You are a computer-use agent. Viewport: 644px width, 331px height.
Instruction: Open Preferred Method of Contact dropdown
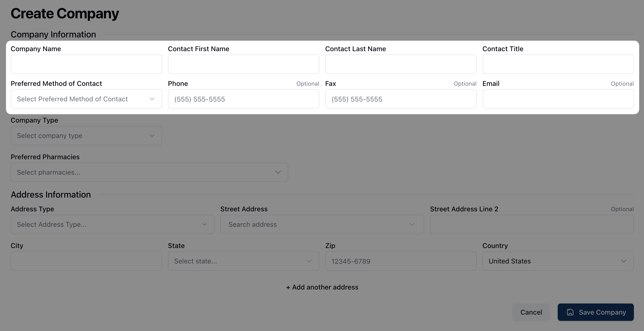pos(86,99)
